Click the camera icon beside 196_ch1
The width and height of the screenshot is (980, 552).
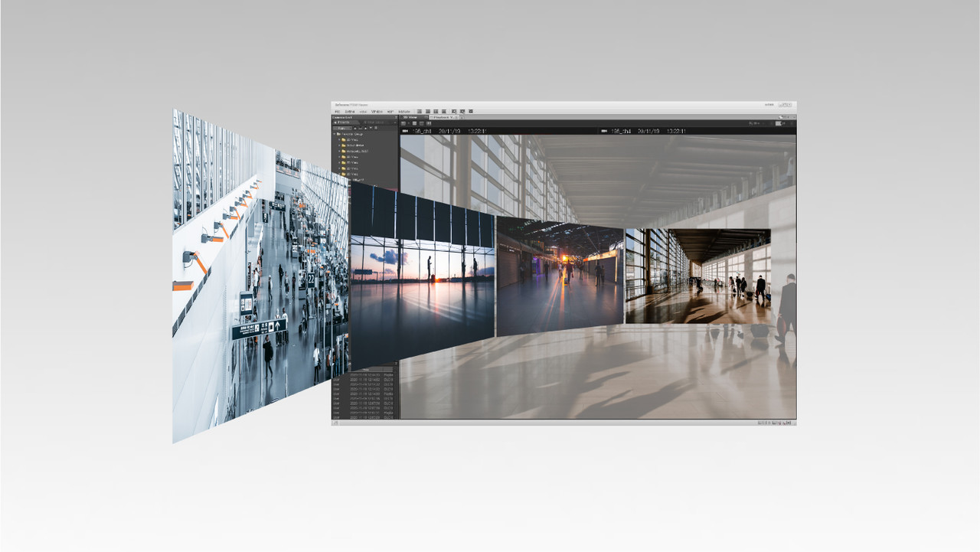point(405,131)
